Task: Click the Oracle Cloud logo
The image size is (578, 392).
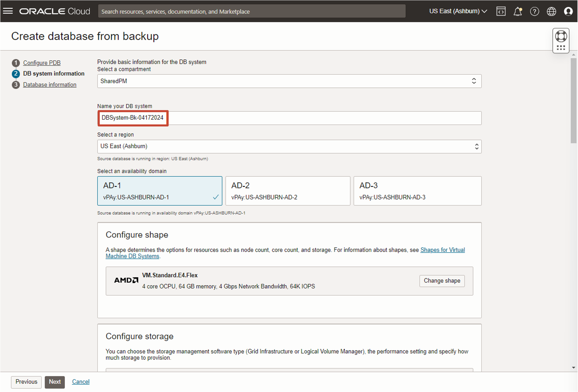Action: point(55,11)
